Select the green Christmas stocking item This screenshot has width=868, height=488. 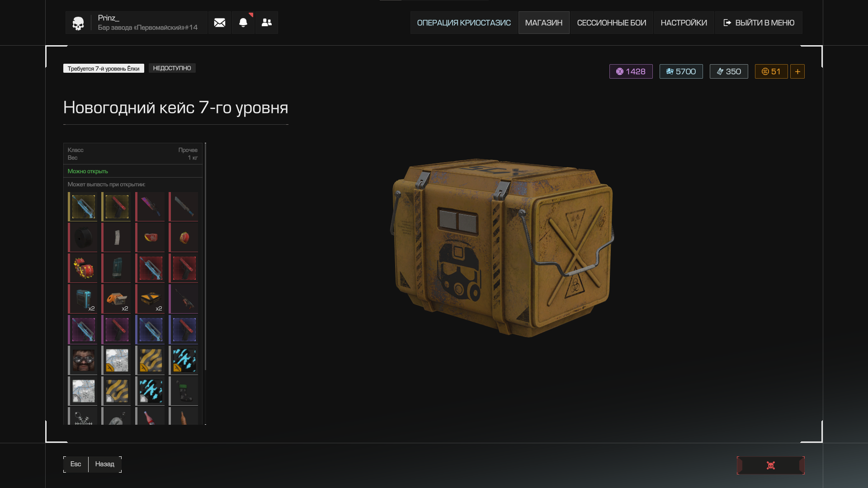pos(184,391)
